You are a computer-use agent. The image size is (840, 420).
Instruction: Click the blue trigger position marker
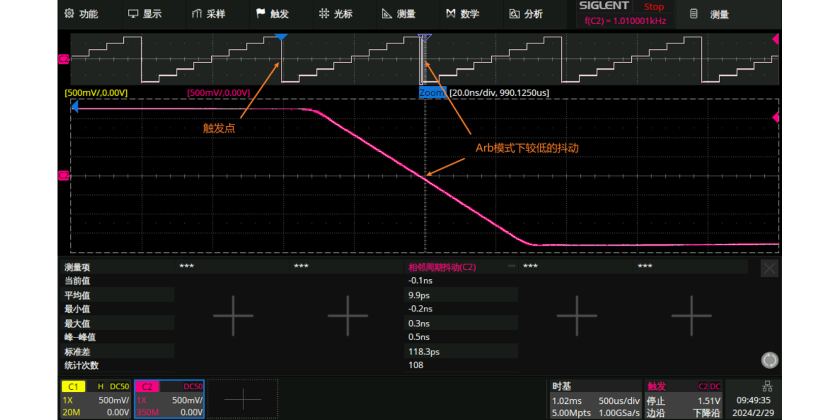[281, 36]
